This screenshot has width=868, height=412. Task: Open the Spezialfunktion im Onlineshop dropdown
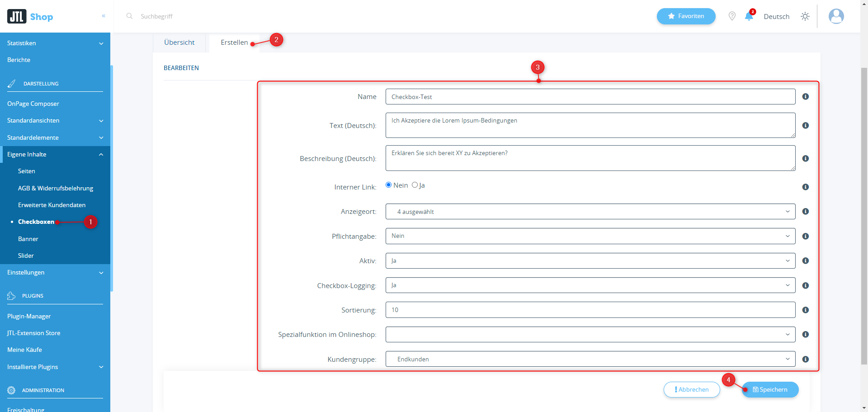pyautogui.click(x=590, y=335)
